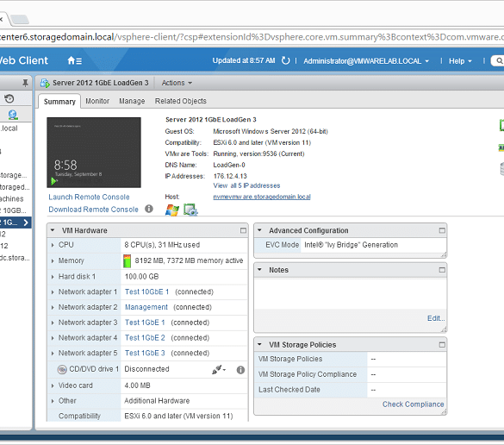Switch to the Monitor tab
The image size is (504, 445).
coord(97,101)
